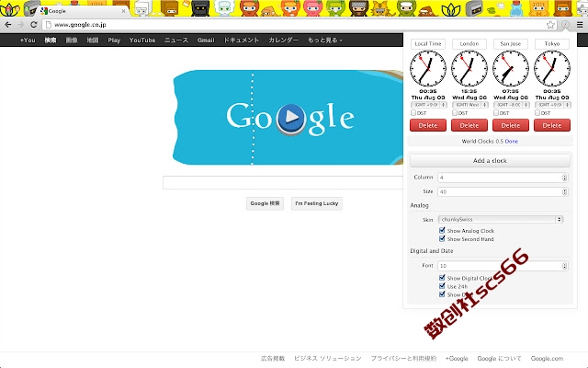Screen dimensions: 588x368
Task: Click the address bar URL
Action: (80, 25)
